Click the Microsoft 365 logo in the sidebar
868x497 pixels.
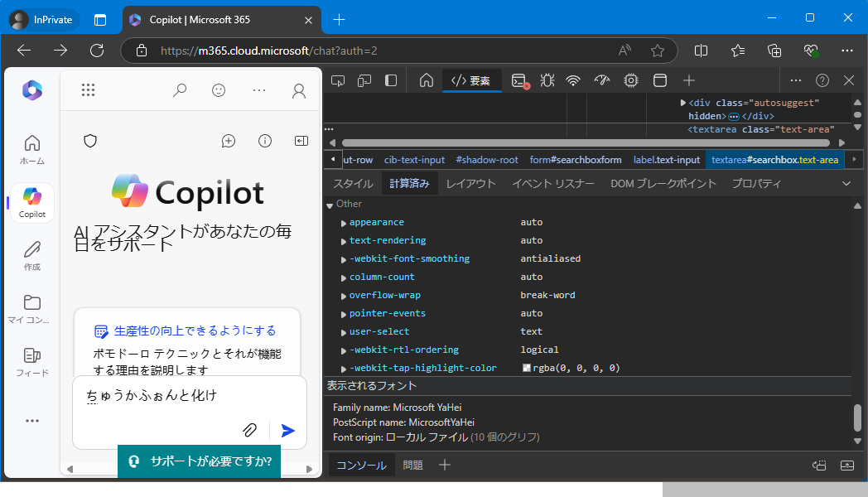pos(32,90)
